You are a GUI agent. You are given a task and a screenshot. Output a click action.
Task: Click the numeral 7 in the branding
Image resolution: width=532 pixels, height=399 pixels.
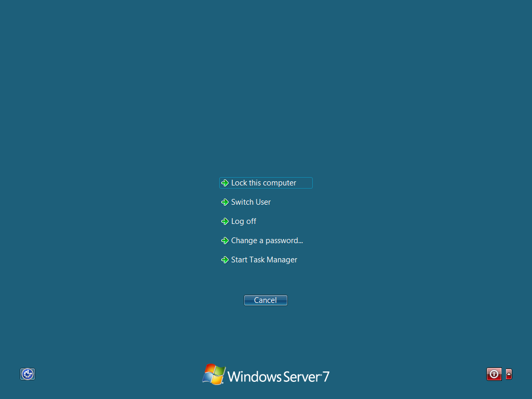326,376
